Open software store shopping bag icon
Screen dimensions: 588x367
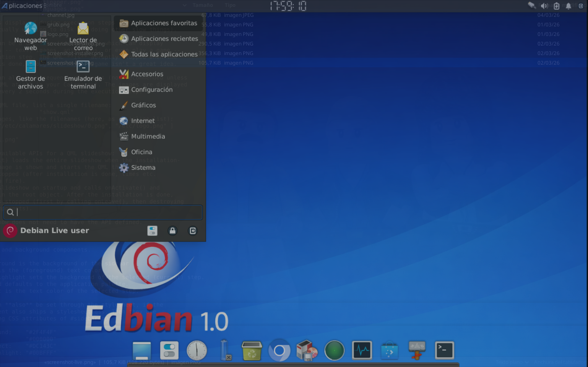pos(390,351)
